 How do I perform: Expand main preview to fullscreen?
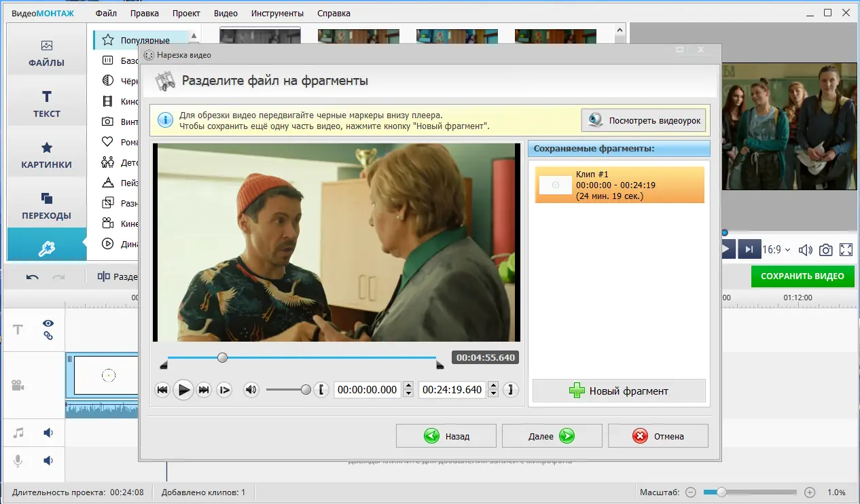pos(846,250)
